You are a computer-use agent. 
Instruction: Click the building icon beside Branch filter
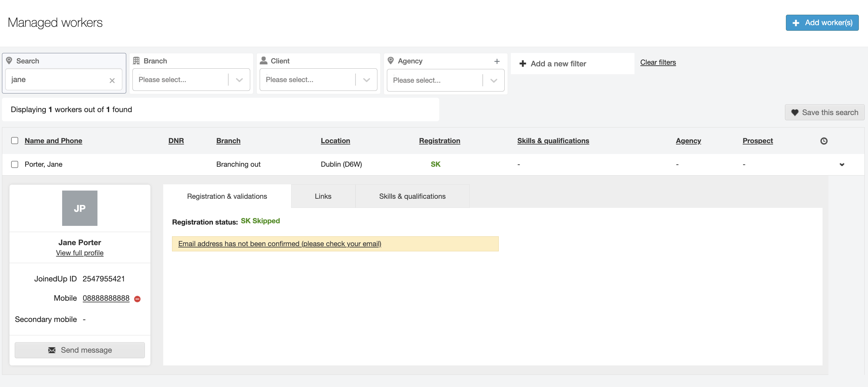pos(136,60)
